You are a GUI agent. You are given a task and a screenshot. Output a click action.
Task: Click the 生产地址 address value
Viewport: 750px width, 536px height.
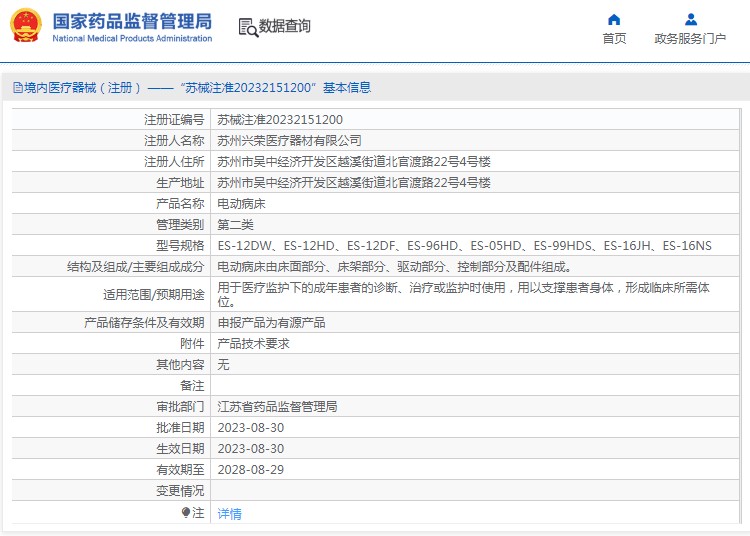point(354,183)
